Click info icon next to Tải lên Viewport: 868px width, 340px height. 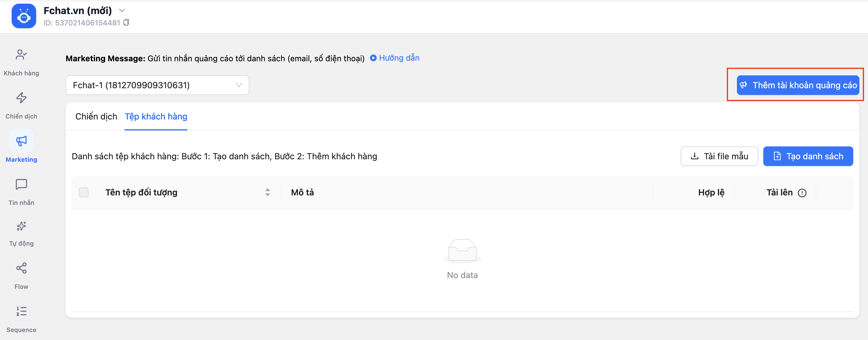[802, 193]
